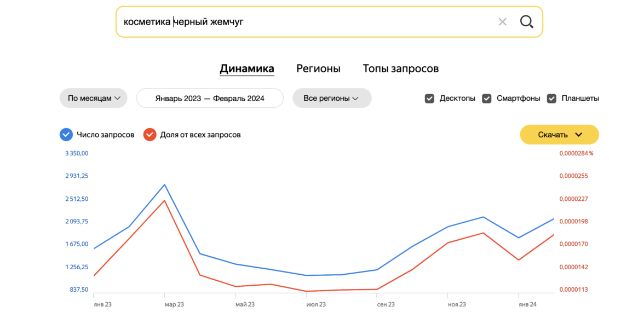This screenshot has height=318, width=644.
Task: Toggle the blue Число запросов series
Action: 66,135
